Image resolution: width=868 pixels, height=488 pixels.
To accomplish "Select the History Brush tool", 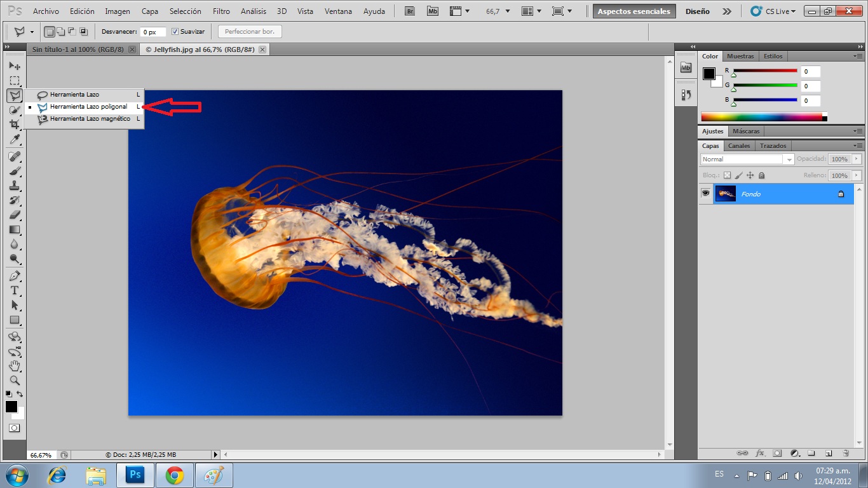I will click(14, 200).
